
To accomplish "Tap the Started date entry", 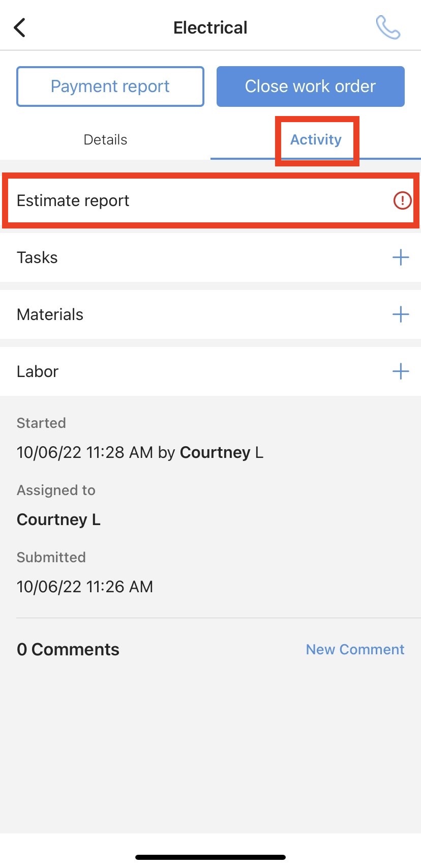I will pos(140,452).
